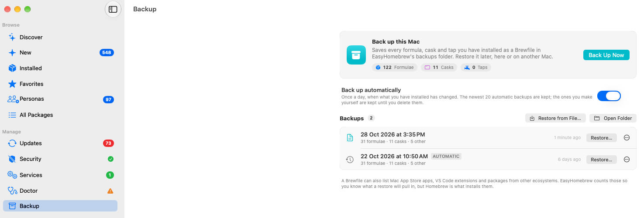Viewport: 644px width, 218px height.
Task: Click the Installed box icon
Action: coord(12,68)
